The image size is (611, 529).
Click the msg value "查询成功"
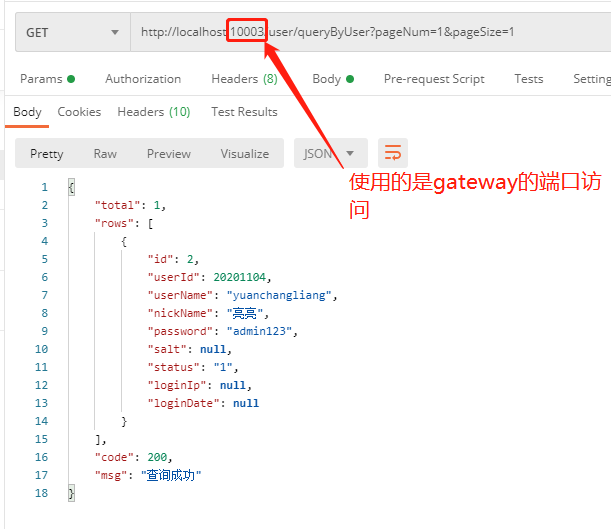point(171,475)
